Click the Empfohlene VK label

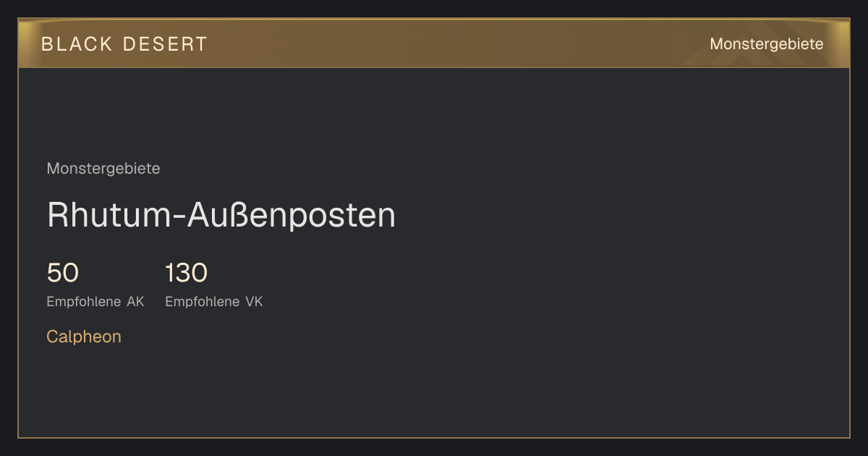(214, 302)
